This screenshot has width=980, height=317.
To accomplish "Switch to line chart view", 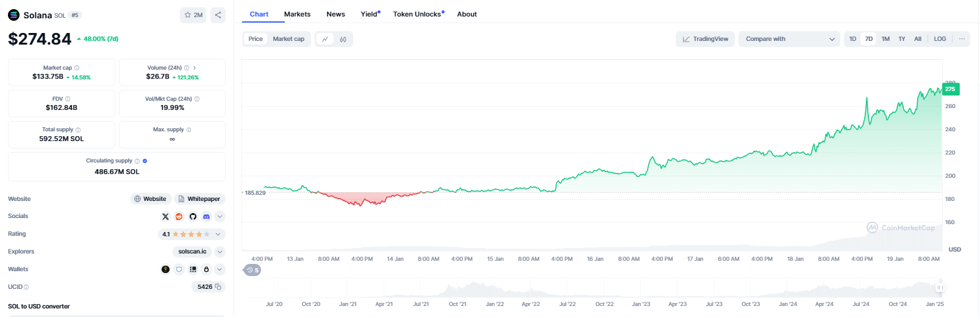I will click(x=325, y=39).
